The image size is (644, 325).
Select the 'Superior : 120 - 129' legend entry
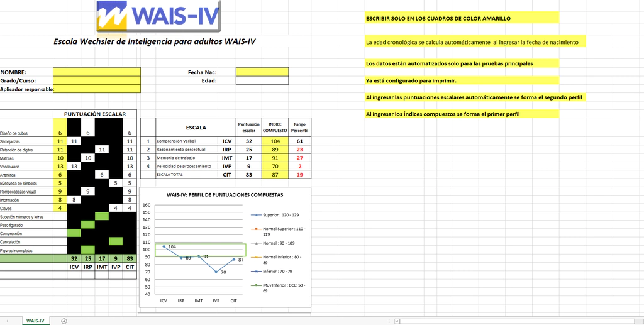coord(281,214)
